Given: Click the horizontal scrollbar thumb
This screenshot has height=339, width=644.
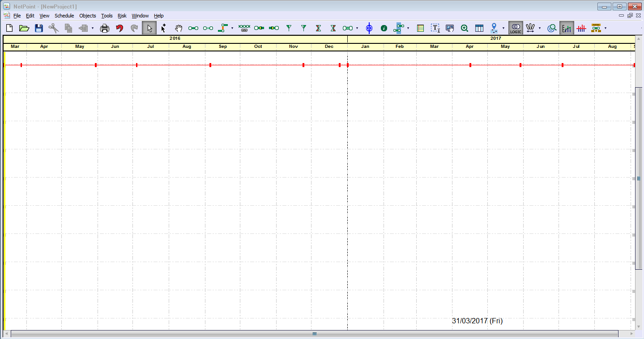Looking at the screenshot, I should [314, 334].
